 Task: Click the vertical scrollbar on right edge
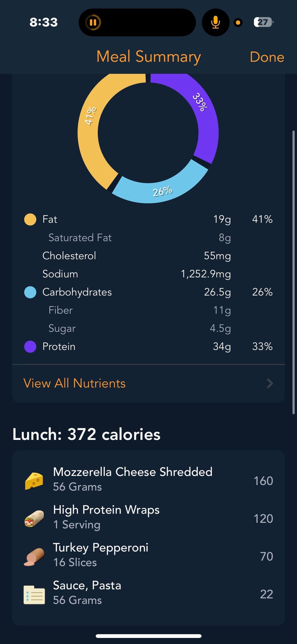coord(293,272)
